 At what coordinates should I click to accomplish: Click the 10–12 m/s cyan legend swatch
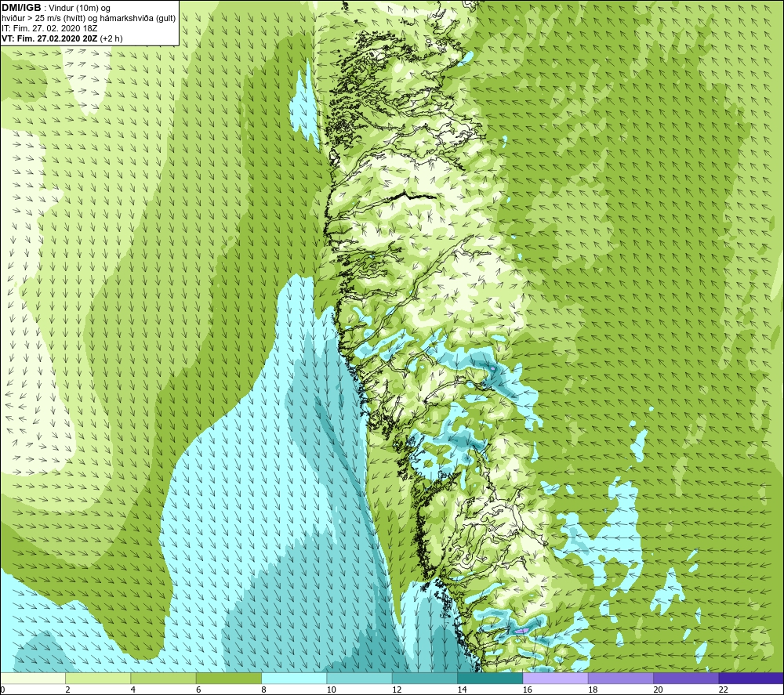tap(360, 678)
